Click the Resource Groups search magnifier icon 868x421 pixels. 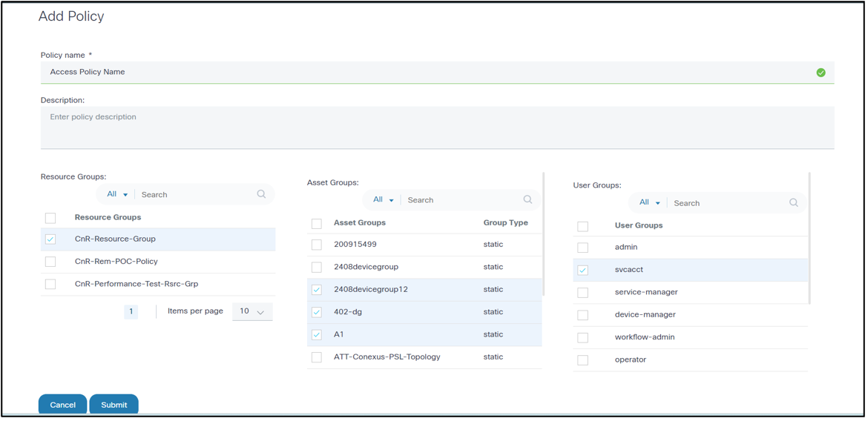261,194
